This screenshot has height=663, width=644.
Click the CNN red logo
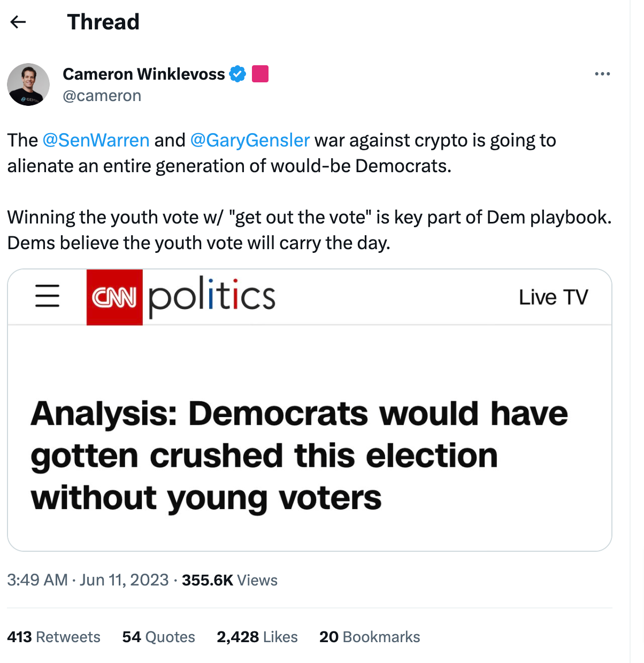tap(114, 297)
